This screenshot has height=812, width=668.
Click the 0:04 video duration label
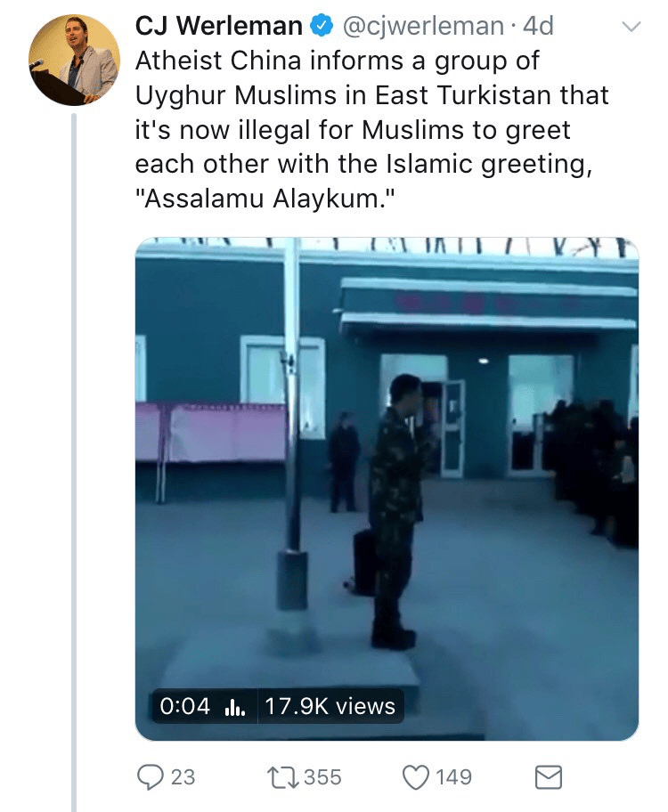coord(185,706)
